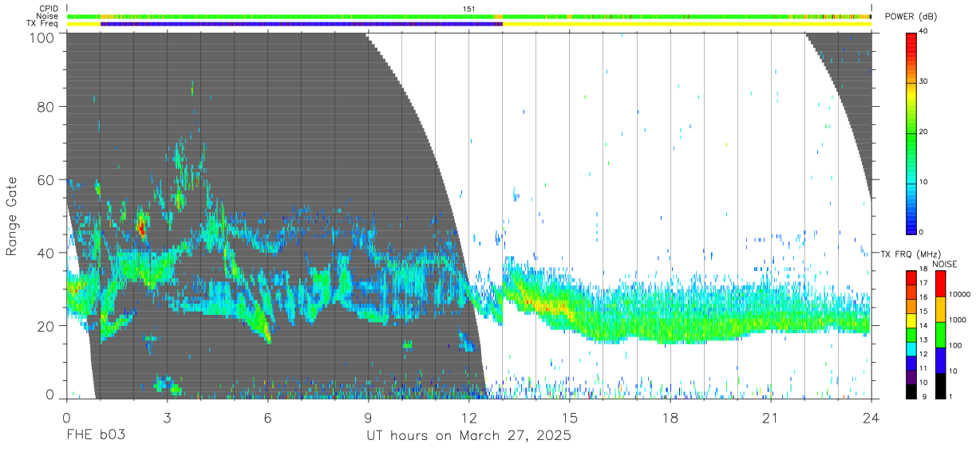Click the 11 label on TX FRQ scale
Screen dimensions: 980x452
(x=924, y=368)
